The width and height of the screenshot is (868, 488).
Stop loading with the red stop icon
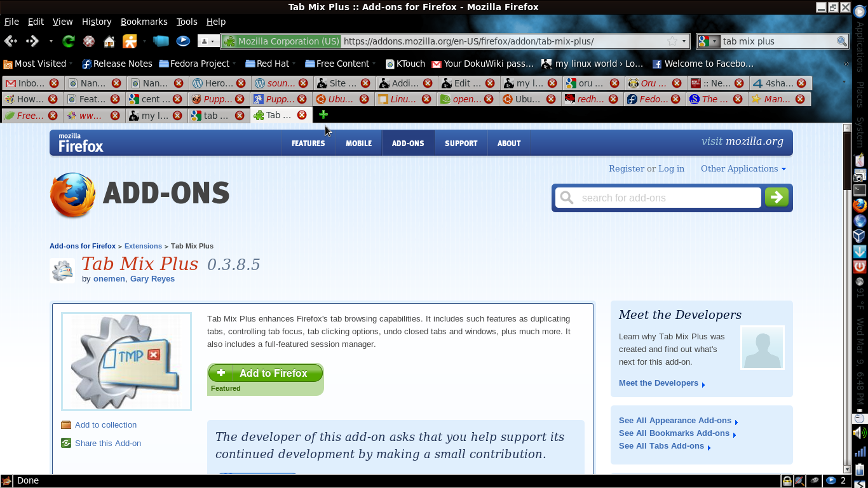pos(88,41)
